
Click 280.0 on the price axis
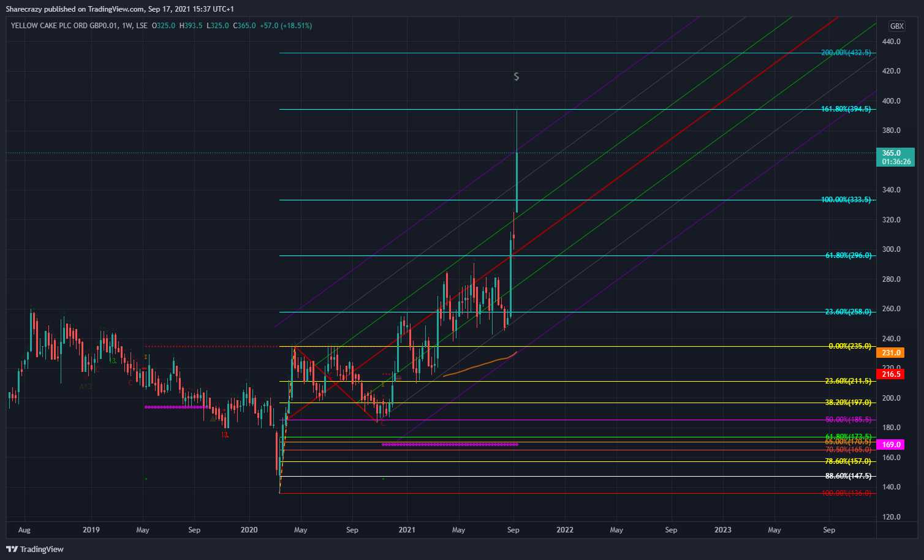click(x=891, y=279)
